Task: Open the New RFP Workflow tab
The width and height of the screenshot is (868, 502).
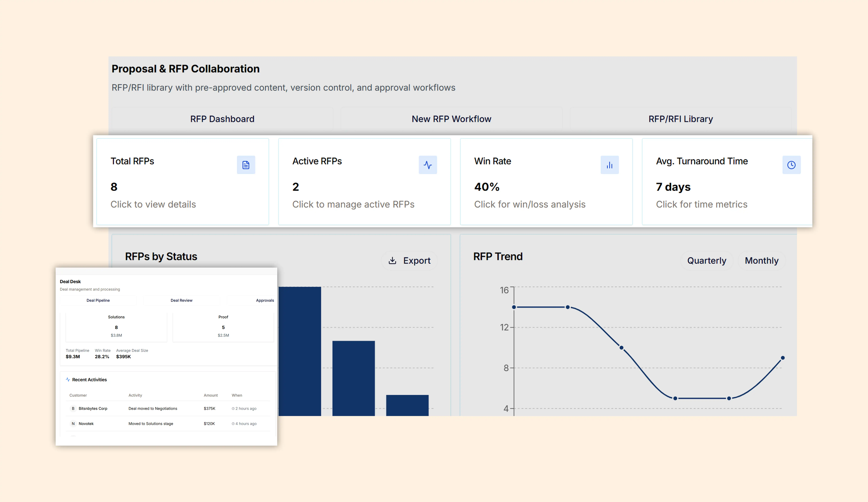Action: 451,119
